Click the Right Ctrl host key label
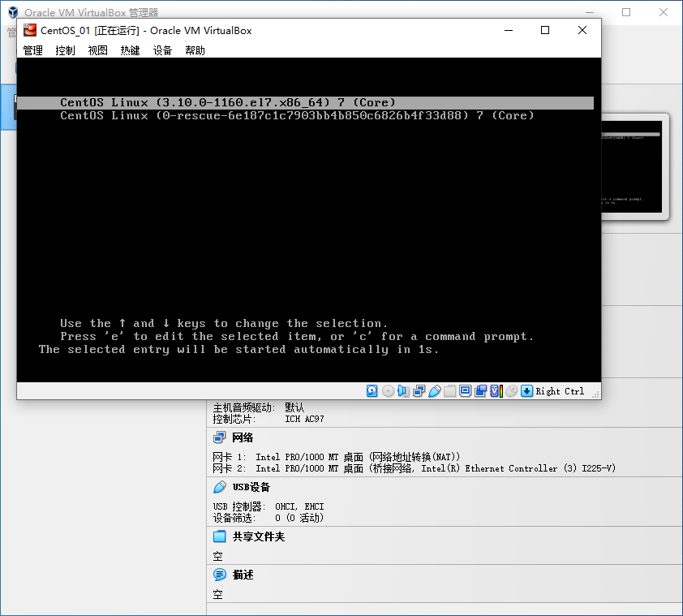 pos(560,391)
